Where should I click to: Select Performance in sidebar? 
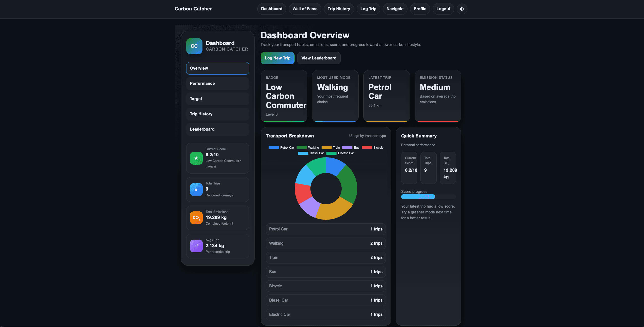218,84
